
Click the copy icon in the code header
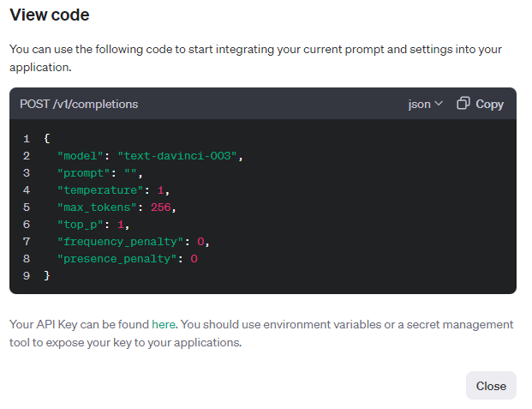pos(463,104)
